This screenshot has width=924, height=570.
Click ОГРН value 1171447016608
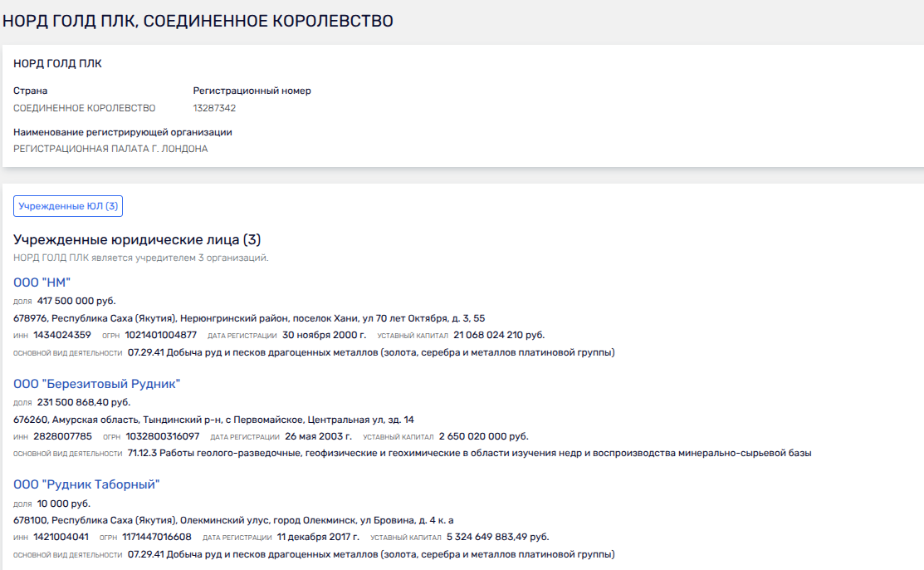click(x=156, y=537)
